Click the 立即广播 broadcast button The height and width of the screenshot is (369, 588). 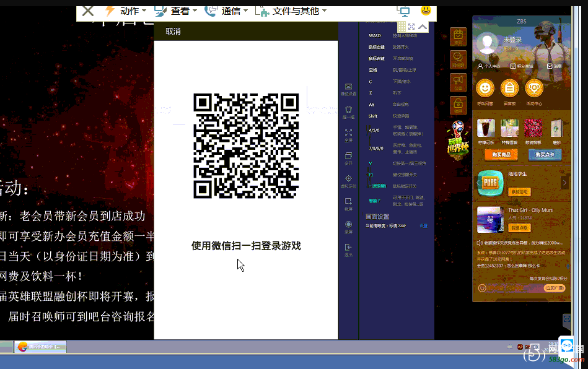pos(555,288)
